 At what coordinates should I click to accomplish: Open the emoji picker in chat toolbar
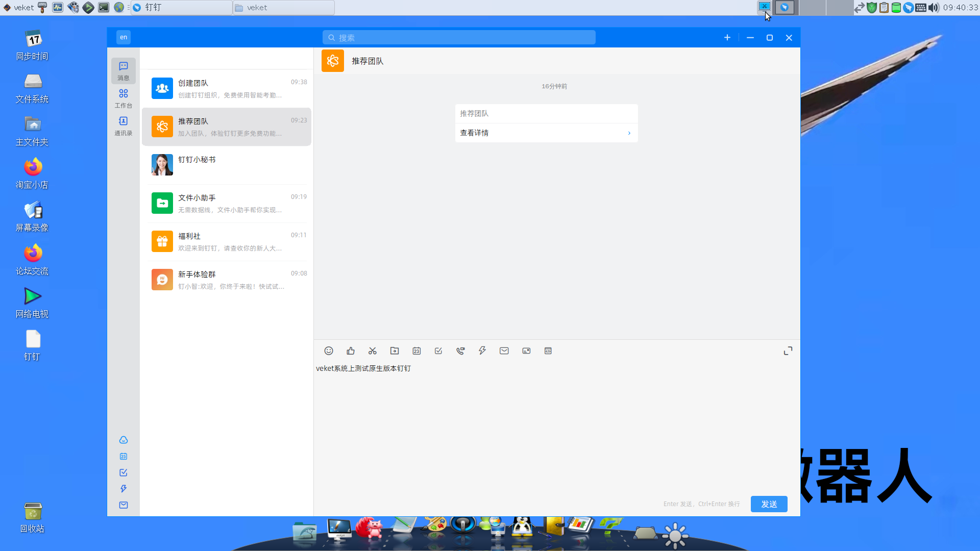329,351
